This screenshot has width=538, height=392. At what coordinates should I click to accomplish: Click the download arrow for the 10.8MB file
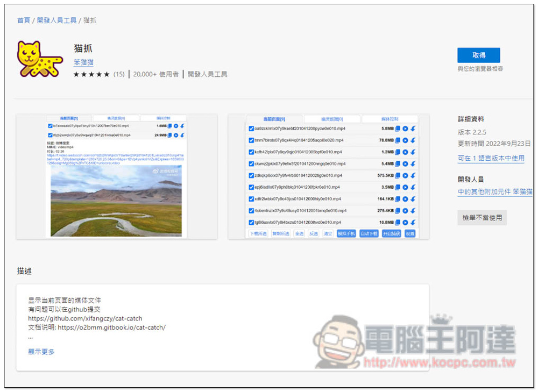coord(413,222)
